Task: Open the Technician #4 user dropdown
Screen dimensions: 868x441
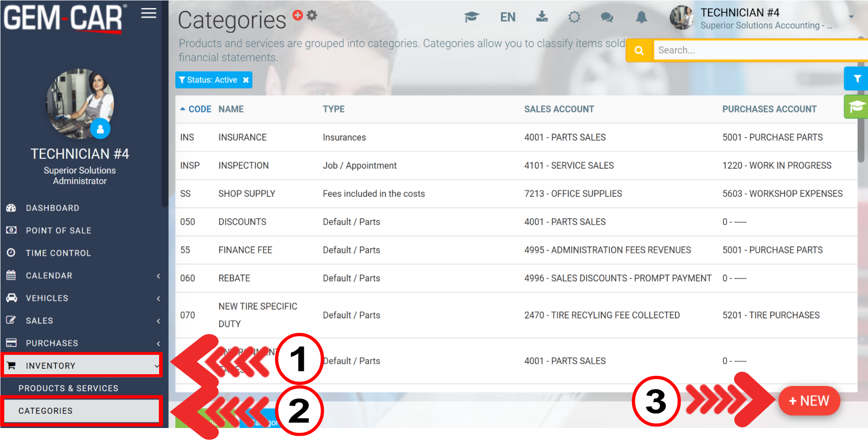Action: pos(851,17)
